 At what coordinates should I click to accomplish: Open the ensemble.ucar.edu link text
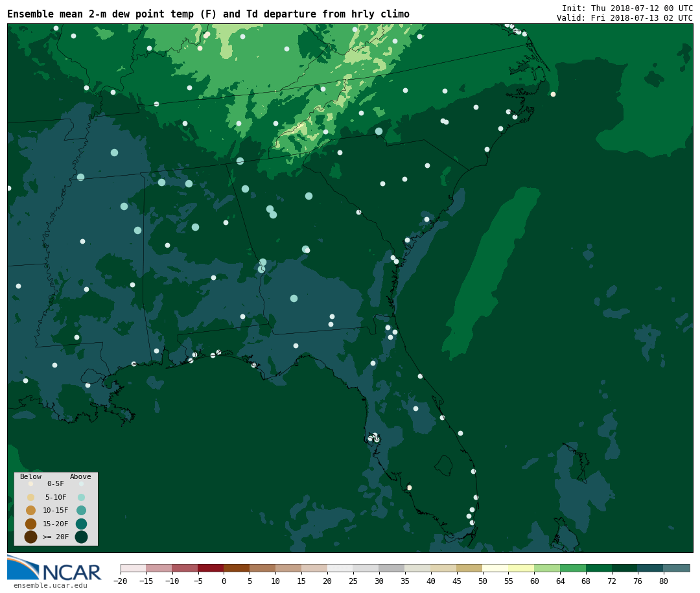pos(51,585)
